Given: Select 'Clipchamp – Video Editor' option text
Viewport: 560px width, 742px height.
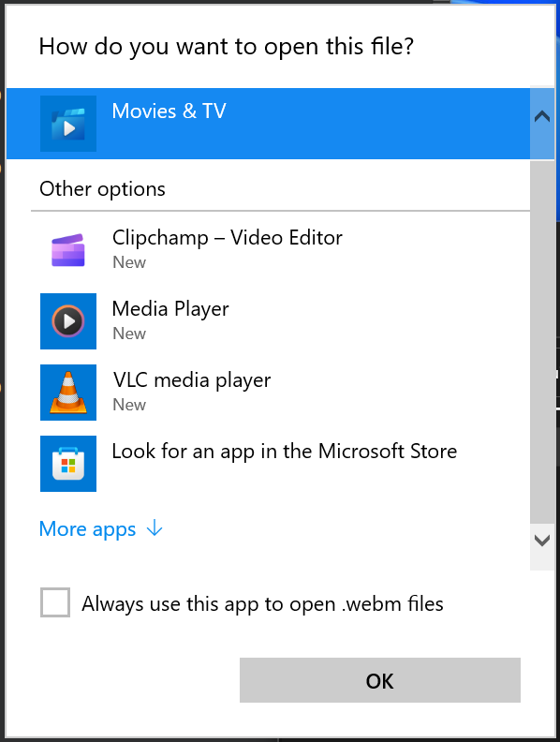Looking at the screenshot, I should click(x=227, y=238).
